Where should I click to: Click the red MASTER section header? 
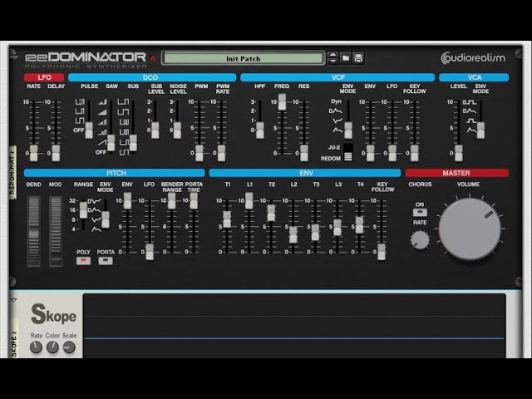[457, 173]
